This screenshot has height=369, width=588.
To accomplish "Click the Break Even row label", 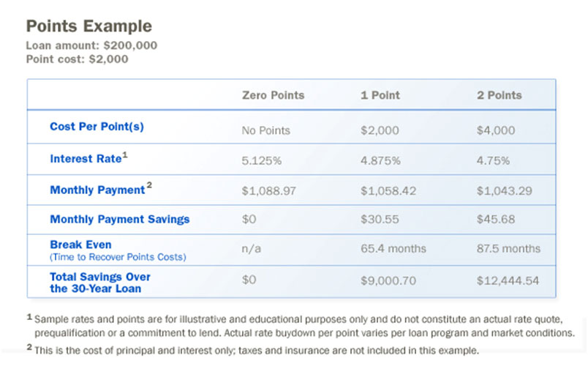I will (x=80, y=245).
